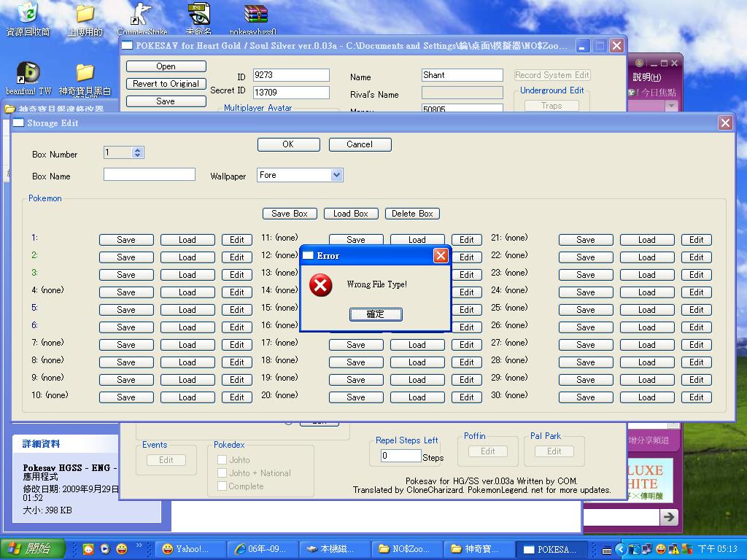The width and height of the screenshot is (747, 560).
Task: Click the Yahoo smiley quick launch icon
Action: [x=123, y=549]
